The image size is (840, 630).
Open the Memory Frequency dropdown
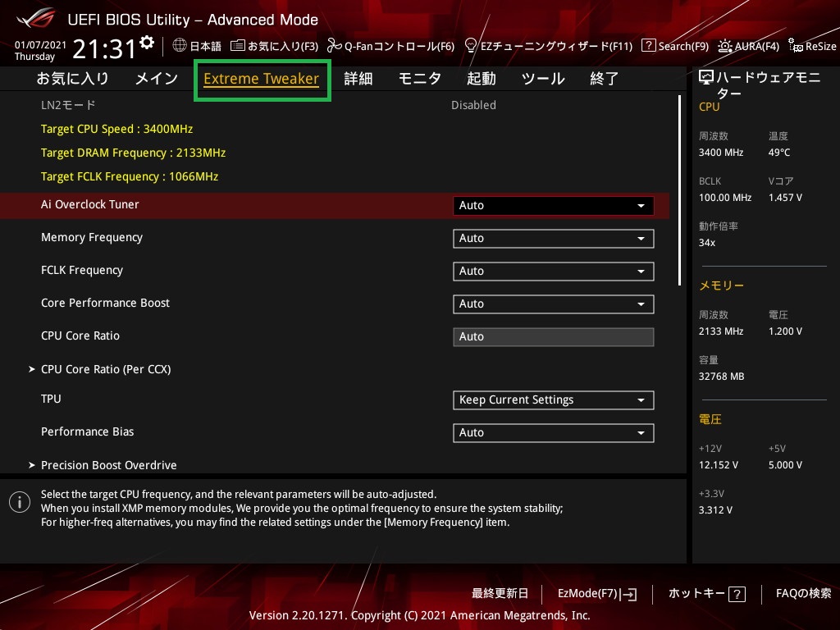pyautogui.click(x=554, y=239)
